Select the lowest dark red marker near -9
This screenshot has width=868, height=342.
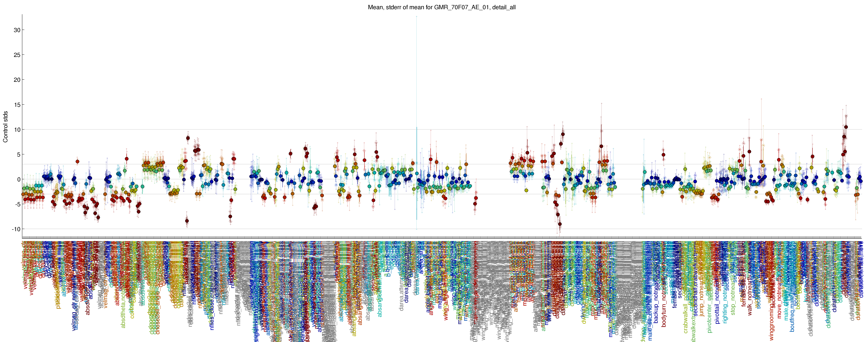(x=560, y=224)
